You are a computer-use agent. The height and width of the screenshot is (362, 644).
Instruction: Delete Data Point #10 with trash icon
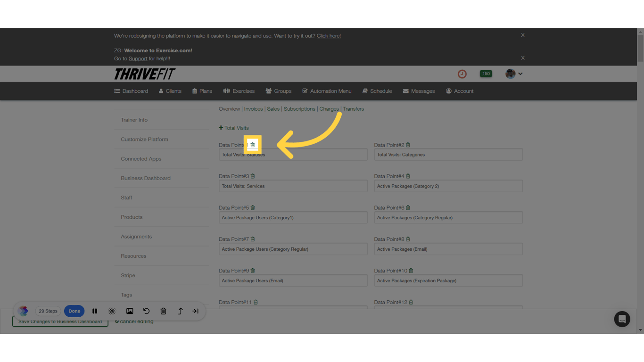pos(411,271)
